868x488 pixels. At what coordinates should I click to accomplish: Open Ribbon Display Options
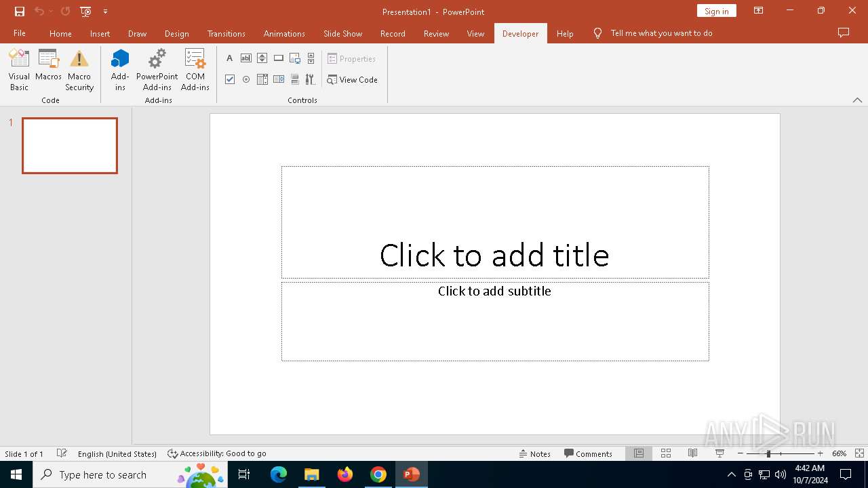coord(759,11)
